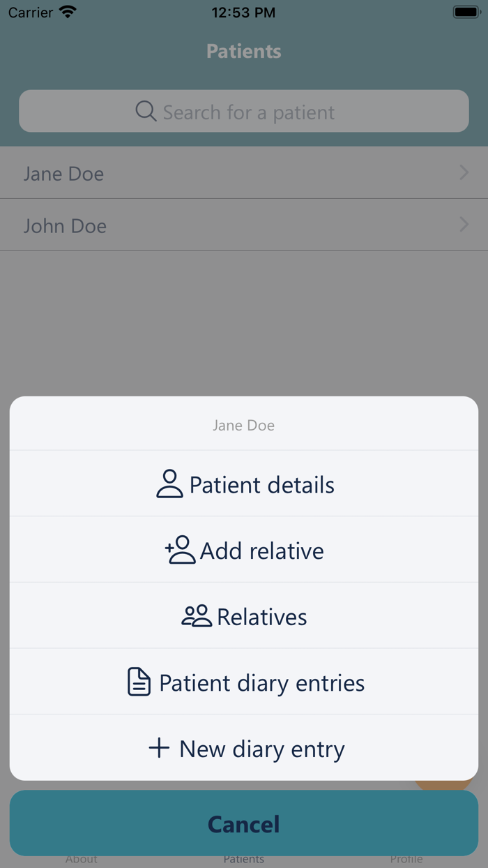This screenshot has width=488, height=868.
Task: Click the plus icon beside New diary entry
Action: click(x=159, y=749)
